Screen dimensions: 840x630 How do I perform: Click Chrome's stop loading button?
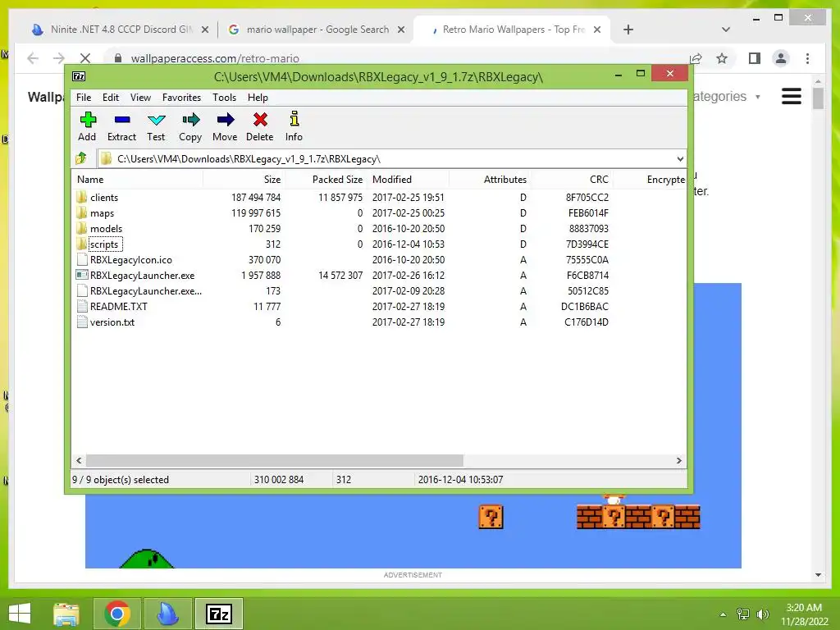(85, 58)
